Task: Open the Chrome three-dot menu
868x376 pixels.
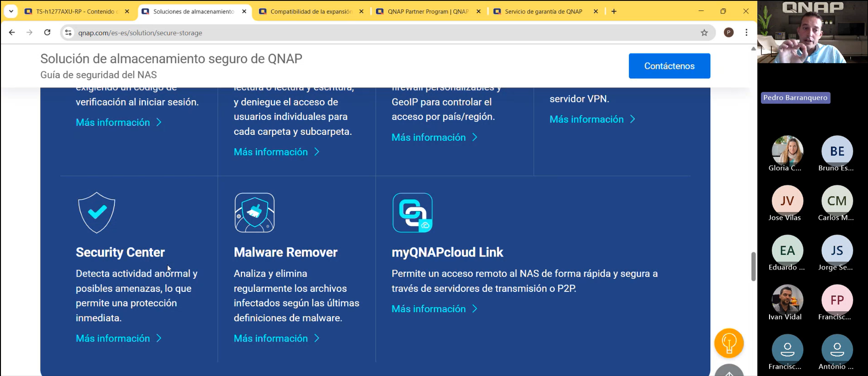Action: click(x=747, y=32)
